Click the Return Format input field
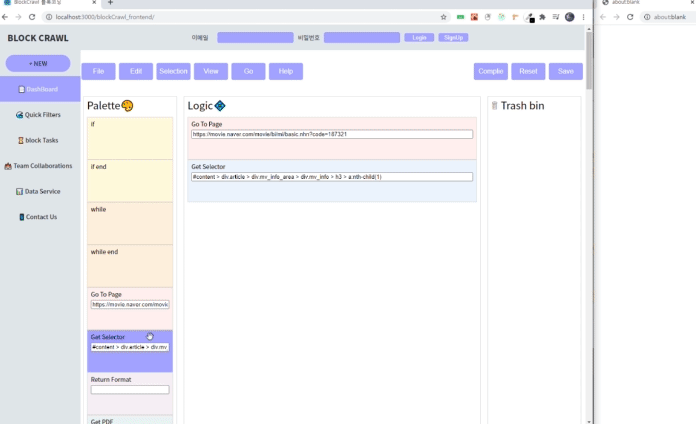Viewport: 696px width, 424px height. pyautogui.click(x=130, y=390)
